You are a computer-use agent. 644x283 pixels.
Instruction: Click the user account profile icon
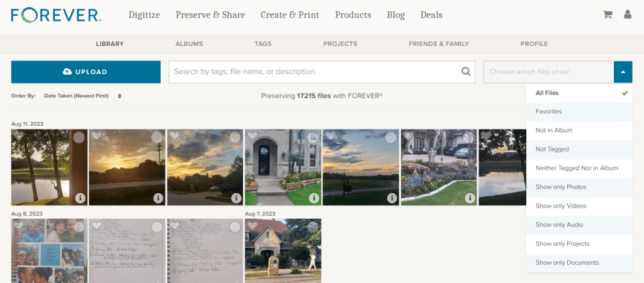[x=628, y=14]
